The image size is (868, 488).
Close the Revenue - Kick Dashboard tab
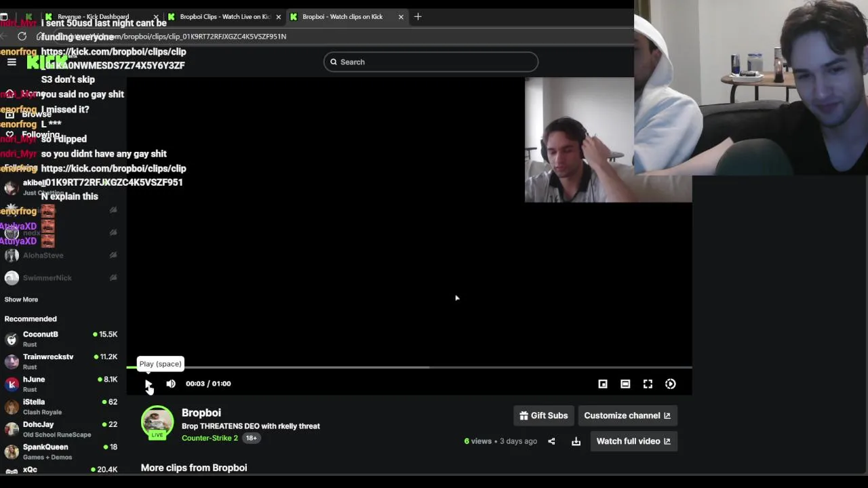pyautogui.click(x=156, y=17)
